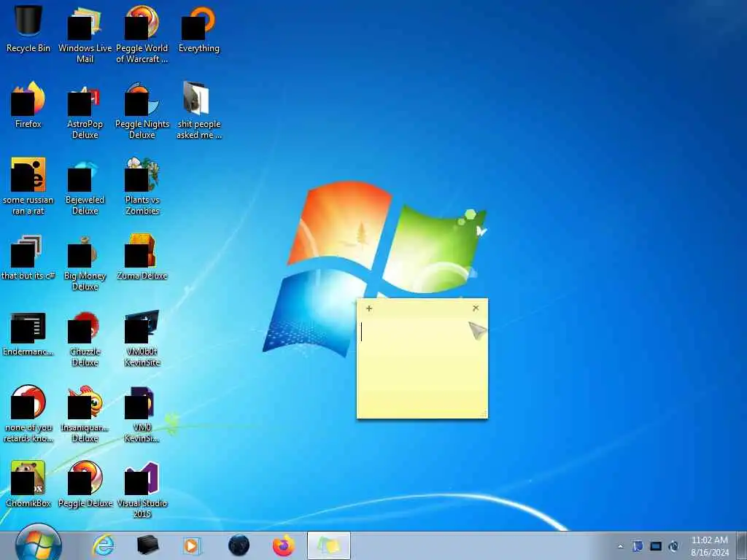
Task: Show hidden system tray icons
Action: pos(620,546)
